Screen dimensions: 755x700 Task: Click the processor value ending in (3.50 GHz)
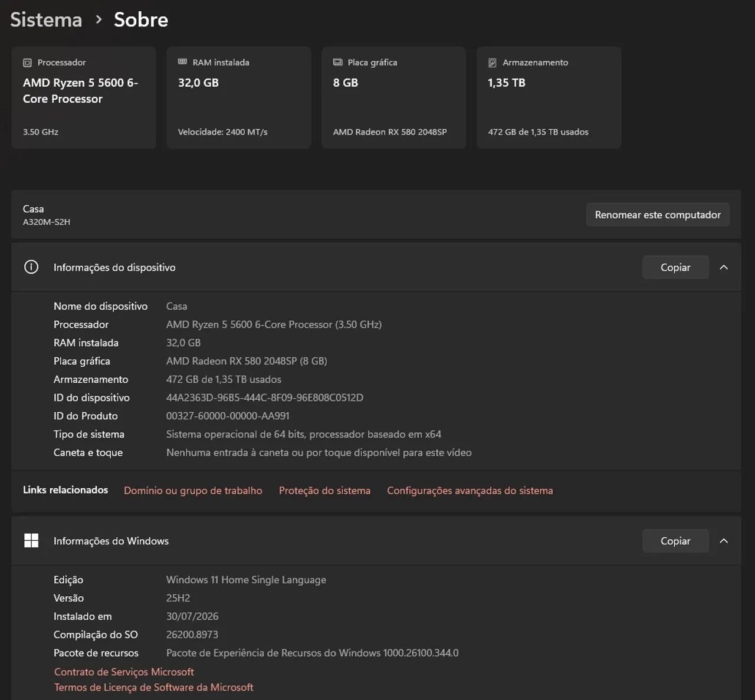(274, 324)
